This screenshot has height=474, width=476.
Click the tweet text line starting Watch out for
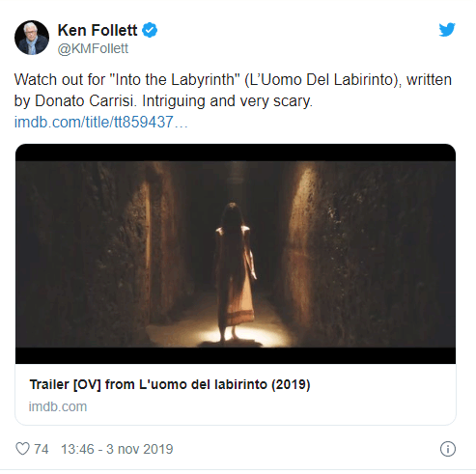(233, 80)
